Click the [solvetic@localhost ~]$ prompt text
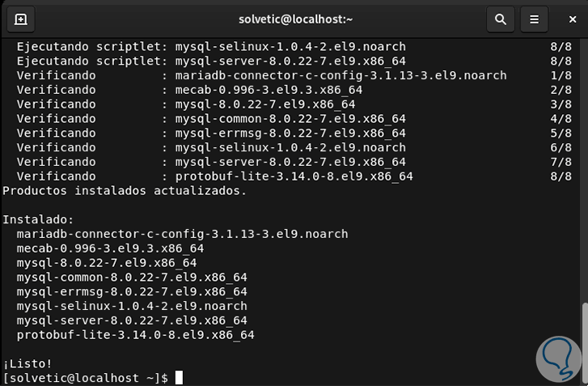The image size is (588, 386). (85, 378)
